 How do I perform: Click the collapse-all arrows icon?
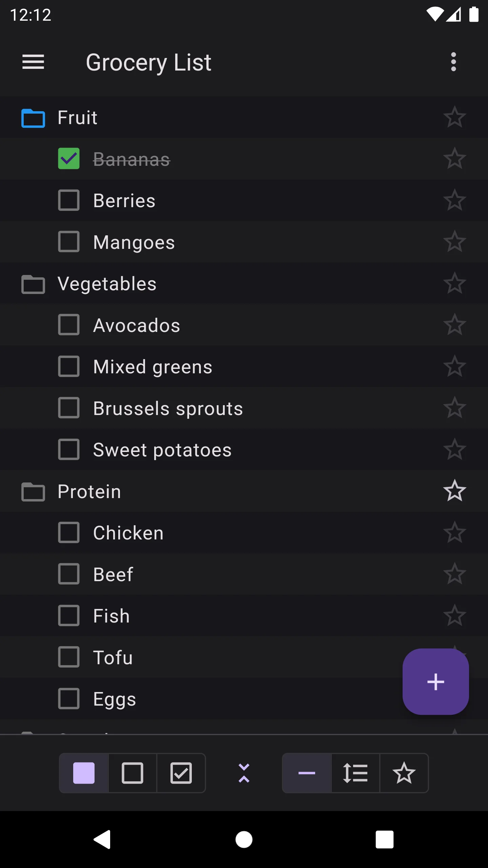point(244,773)
